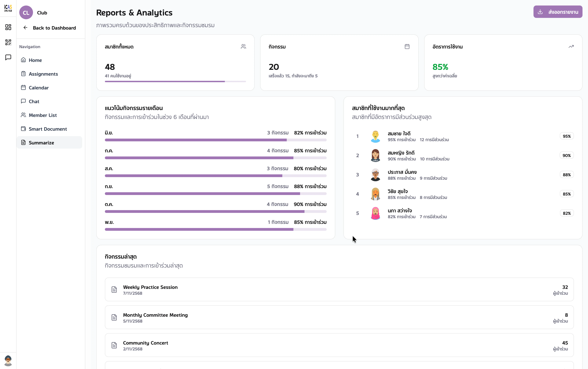Click the 95% badge for สมชาย ใจดี
This screenshot has height=369, width=588.
click(x=567, y=136)
